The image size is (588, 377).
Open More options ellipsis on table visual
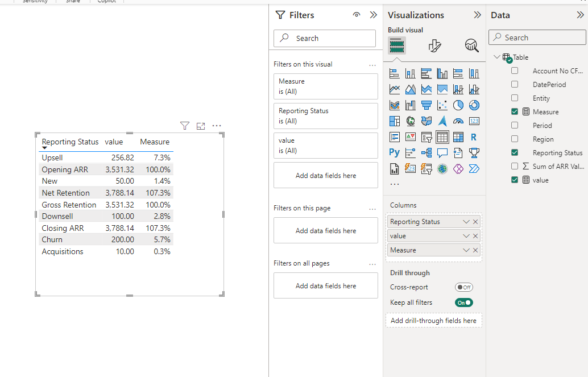[217, 126]
